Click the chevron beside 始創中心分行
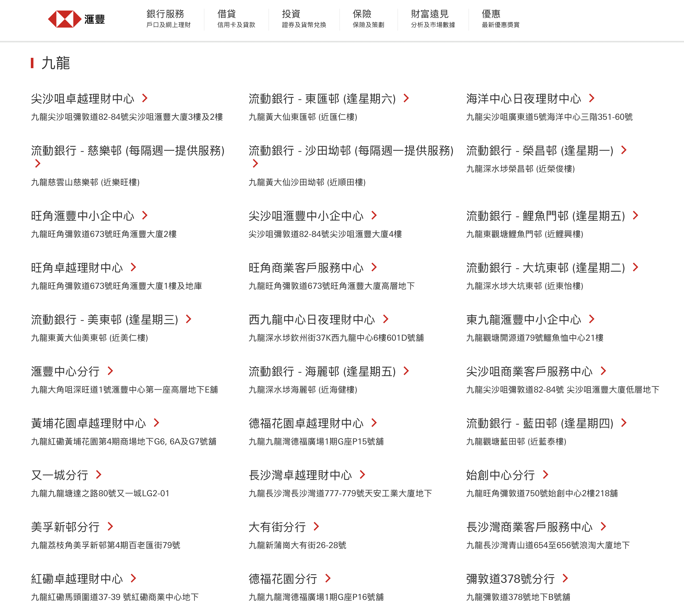Viewport: 684px width, 616px height. click(x=546, y=474)
